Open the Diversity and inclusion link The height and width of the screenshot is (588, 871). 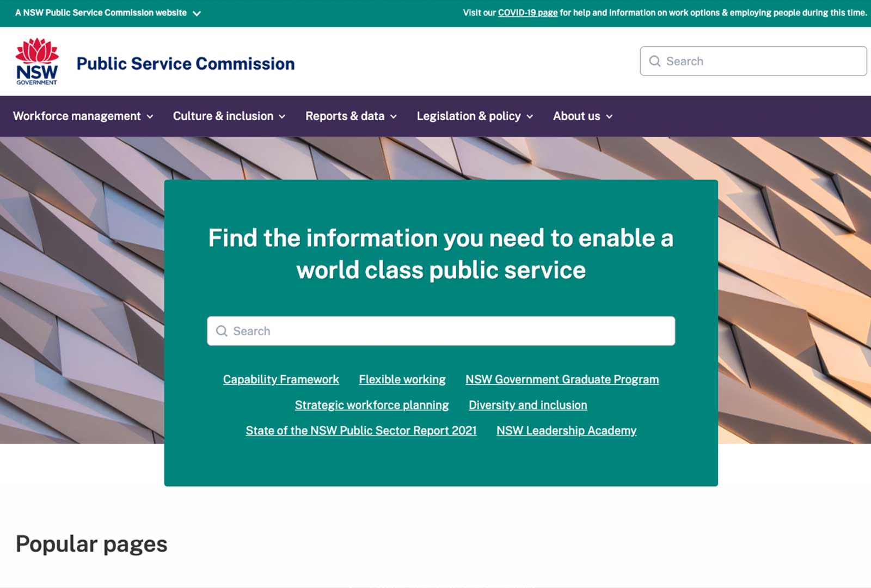pos(527,405)
